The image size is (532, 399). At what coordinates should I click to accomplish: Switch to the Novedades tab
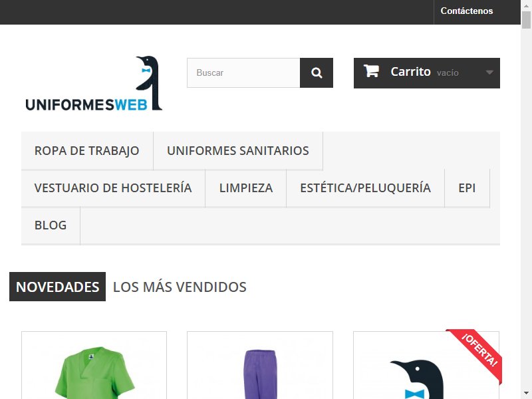57,287
